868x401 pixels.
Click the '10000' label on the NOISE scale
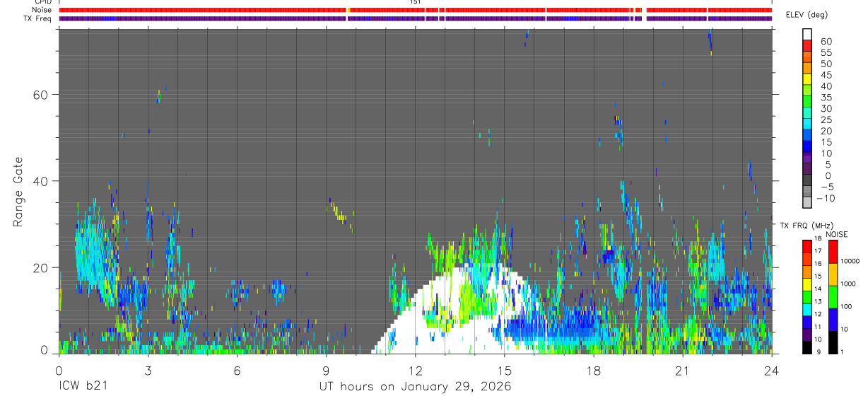850,261
